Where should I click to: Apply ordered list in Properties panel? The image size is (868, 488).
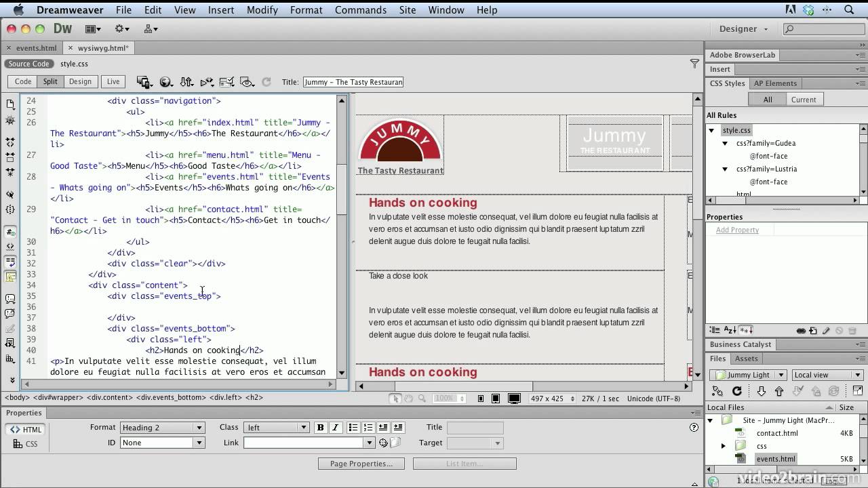click(x=368, y=428)
